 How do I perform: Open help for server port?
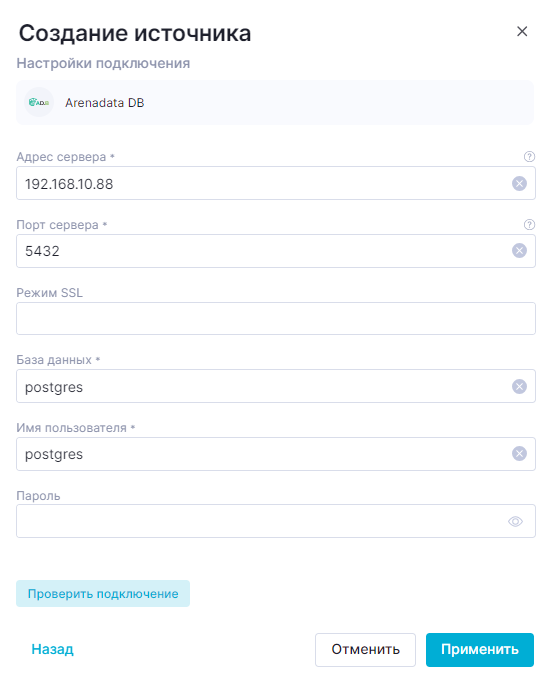coord(529,224)
